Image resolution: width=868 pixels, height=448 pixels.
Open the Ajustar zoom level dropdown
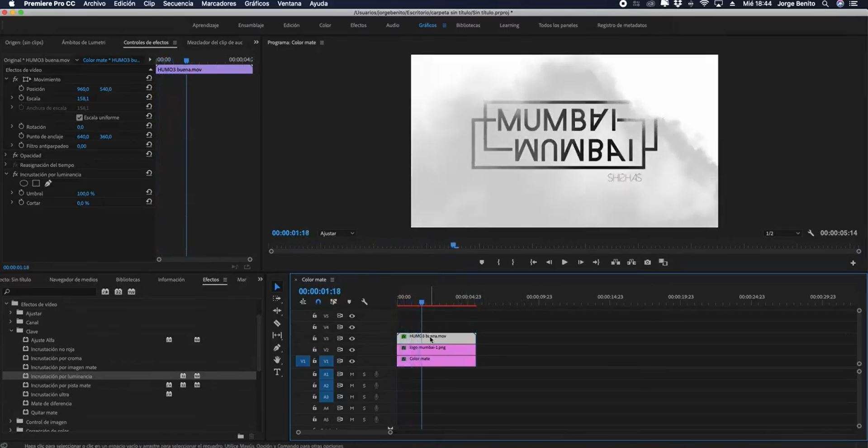point(337,233)
